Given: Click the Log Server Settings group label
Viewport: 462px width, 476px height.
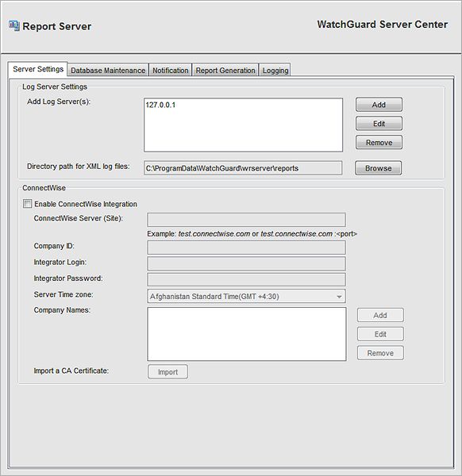Looking at the screenshot, I should pos(55,86).
